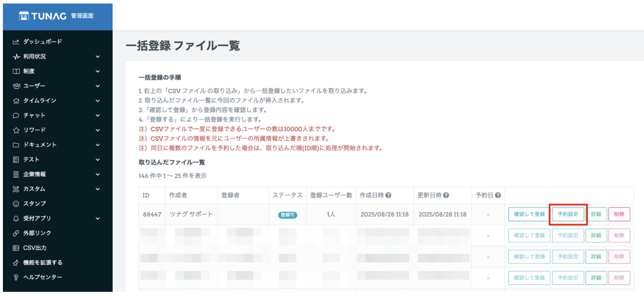Open the ダッシュボード chart icon

pos(16,42)
